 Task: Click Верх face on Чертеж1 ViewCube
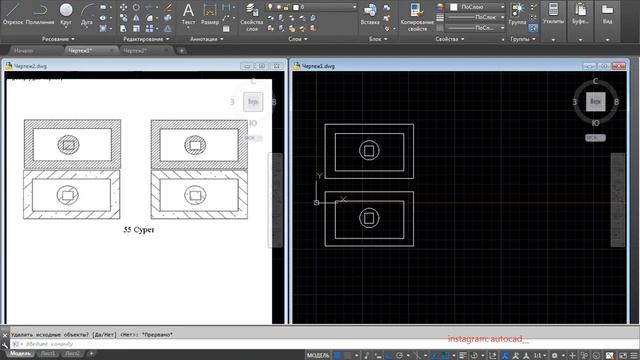[x=596, y=101]
